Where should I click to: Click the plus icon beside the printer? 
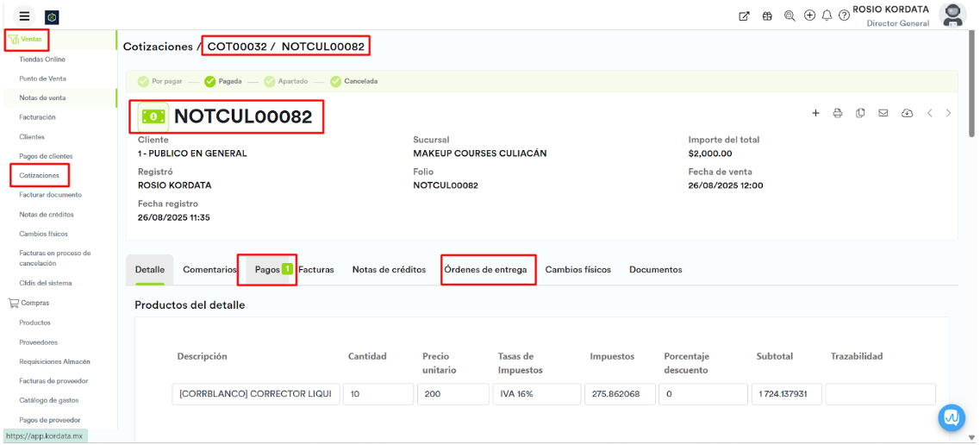tap(815, 113)
